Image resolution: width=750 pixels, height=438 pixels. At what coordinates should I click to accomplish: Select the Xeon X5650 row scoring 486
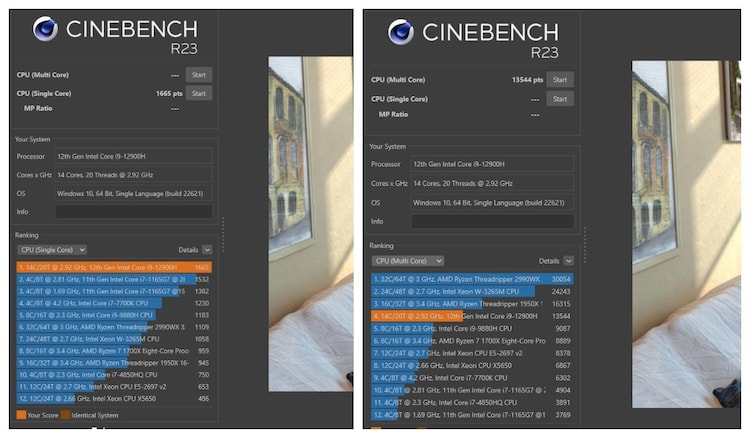pos(114,398)
